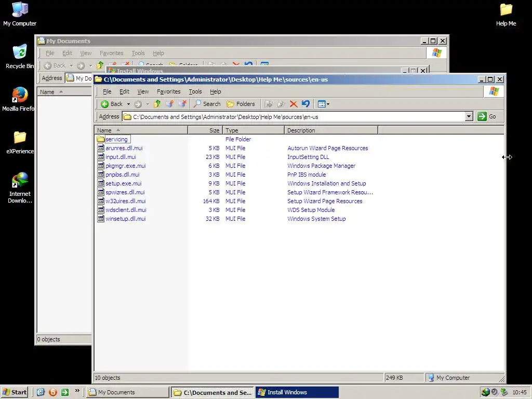The height and width of the screenshot is (399, 532).
Task: Open the Views dropdown in en-us window
Action: (323, 104)
